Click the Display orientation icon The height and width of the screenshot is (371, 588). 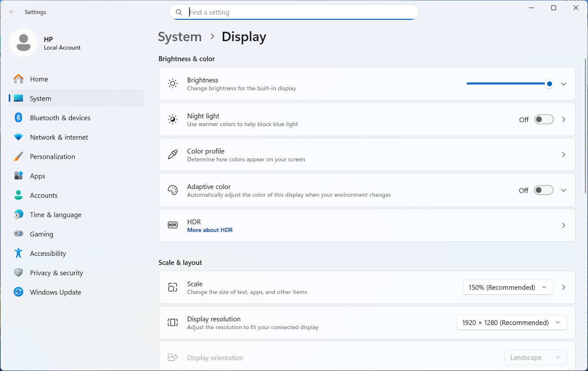point(173,357)
